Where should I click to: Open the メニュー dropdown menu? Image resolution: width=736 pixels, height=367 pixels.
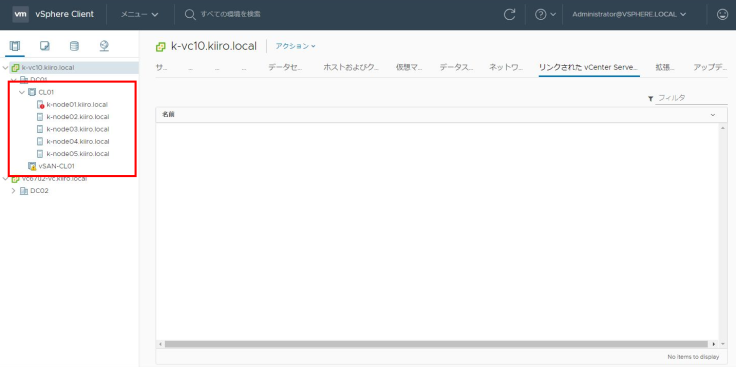click(139, 14)
